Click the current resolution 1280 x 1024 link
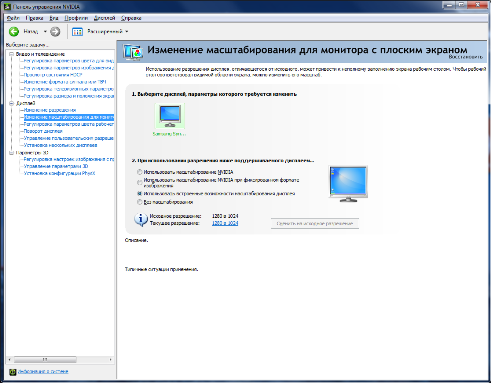This screenshot has width=491, height=383. click(x=225, y=223)
